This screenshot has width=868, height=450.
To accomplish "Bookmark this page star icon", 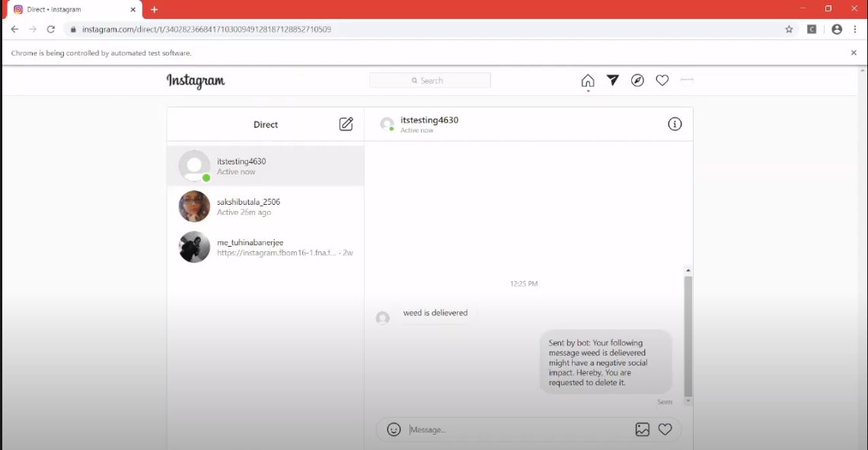I will click(789, 30).
